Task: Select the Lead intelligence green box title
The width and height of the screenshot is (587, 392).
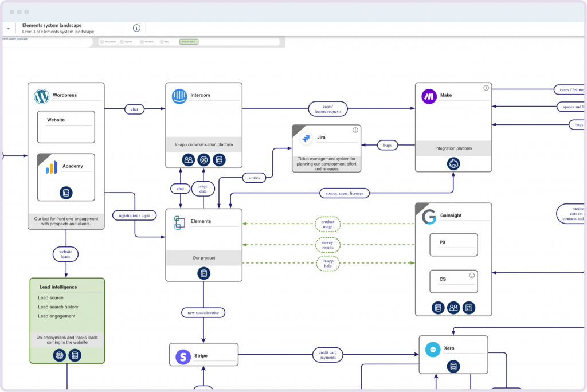Action: [x=58, y=287]
